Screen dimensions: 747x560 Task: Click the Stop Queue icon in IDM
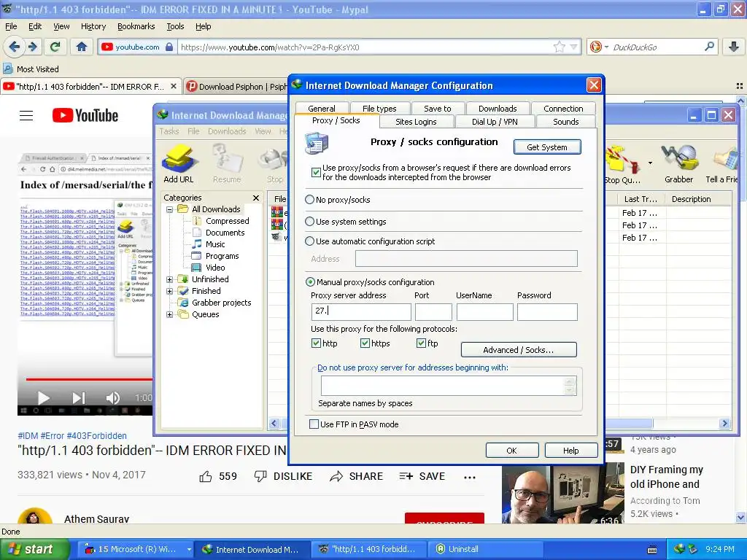click(x=622, y=164)
